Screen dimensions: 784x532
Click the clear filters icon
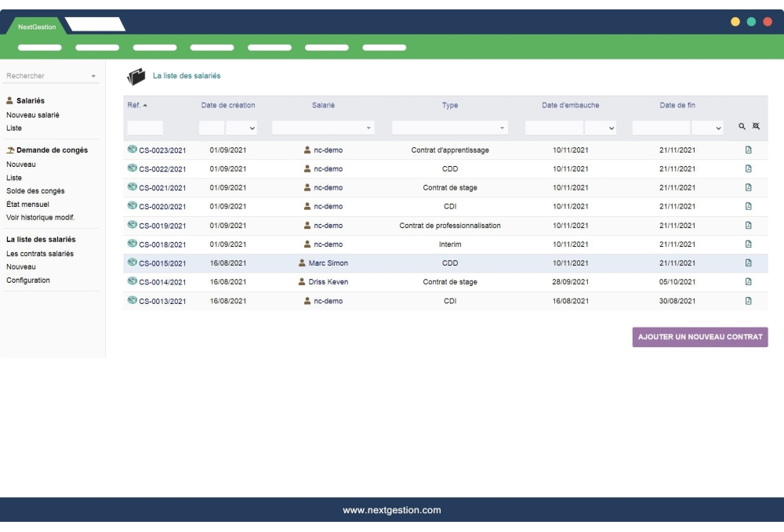click(756, 127)
